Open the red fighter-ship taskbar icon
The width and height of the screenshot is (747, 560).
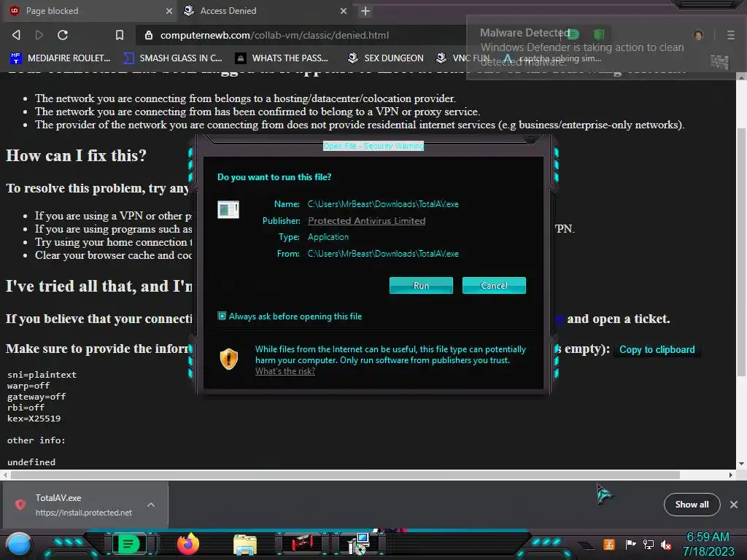click(x=302, y=543)
